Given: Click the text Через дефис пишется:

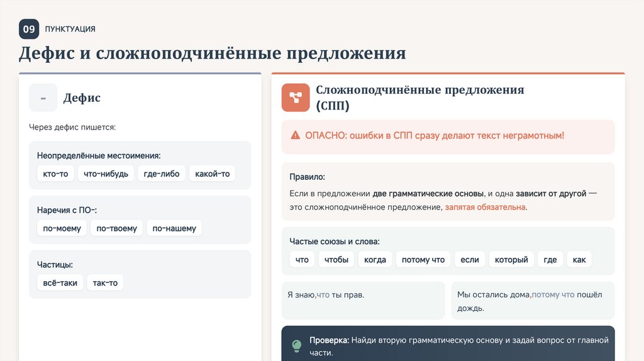Looking at the screenshot, I should tap(72, 127).
